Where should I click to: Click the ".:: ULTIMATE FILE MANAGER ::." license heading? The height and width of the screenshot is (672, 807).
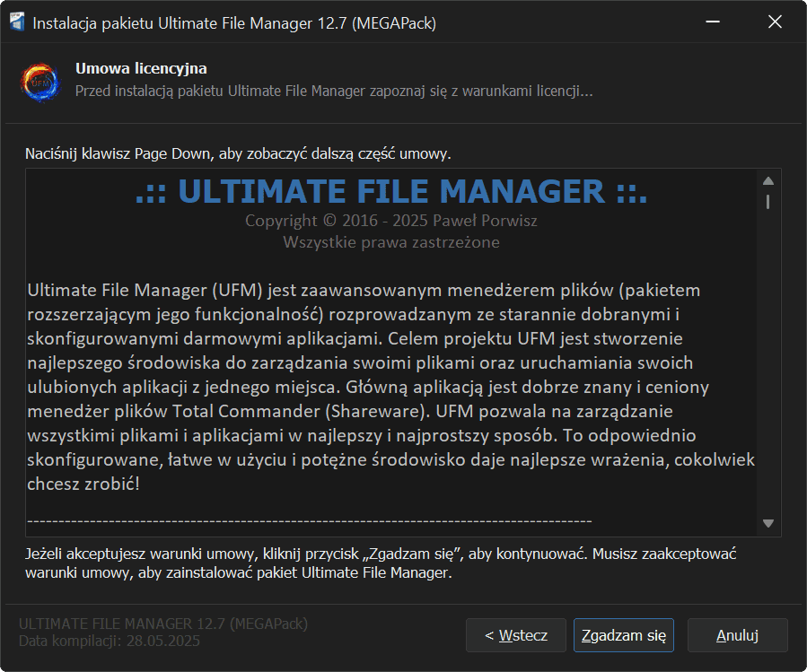click(x=390, y=192)
